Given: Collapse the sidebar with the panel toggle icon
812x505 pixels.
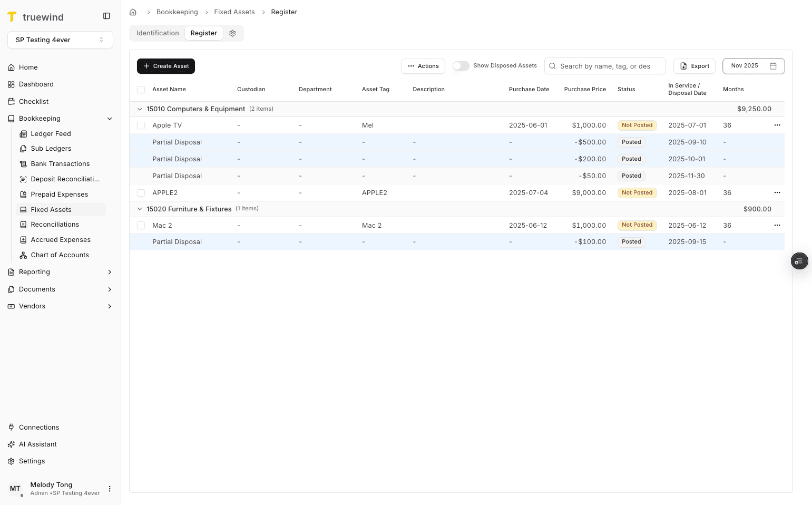Looking at the screenshot, I should point(106,16).
